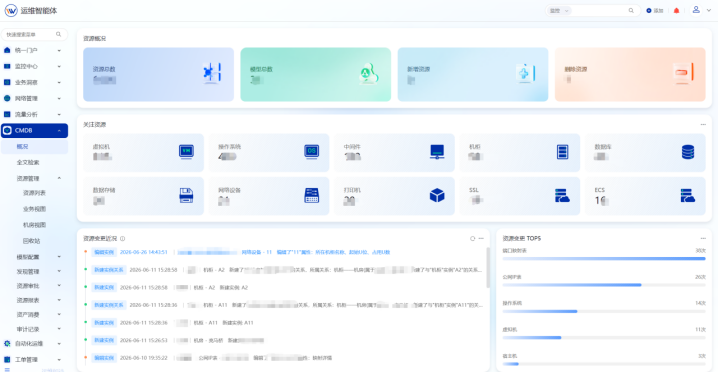Click the SSL card cloud-server icon
Screen dimensions: 718x373
[562, 195]
